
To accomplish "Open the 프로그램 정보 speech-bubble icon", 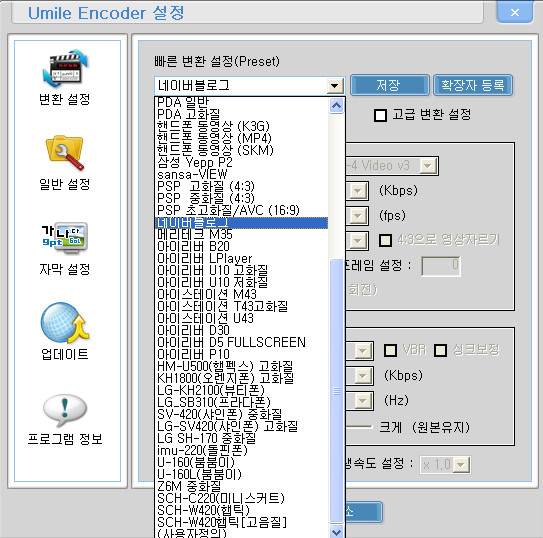I will point(65,410).
